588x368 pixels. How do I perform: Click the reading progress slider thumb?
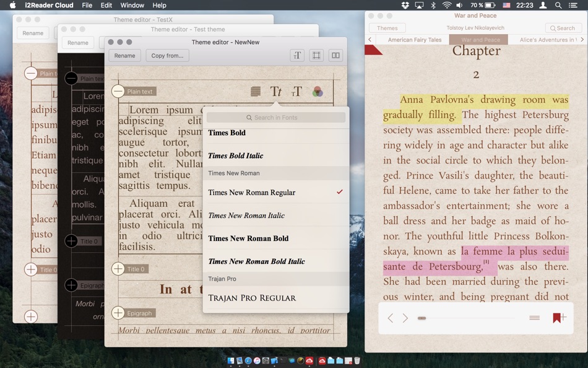point(422,318)
